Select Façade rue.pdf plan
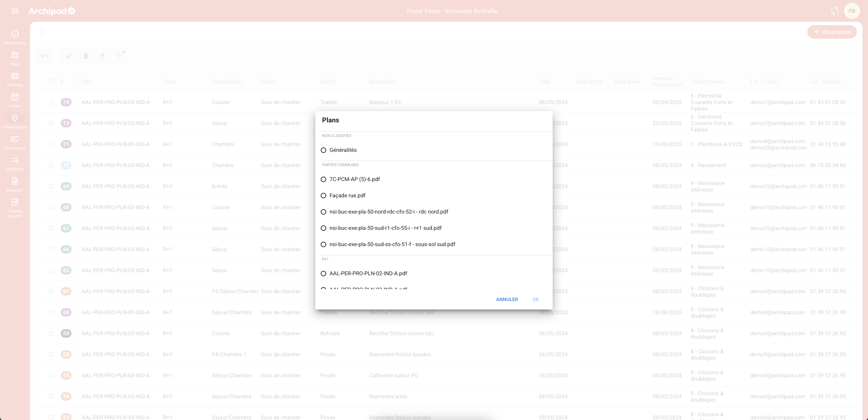The image size is (868, 420). 323,196
